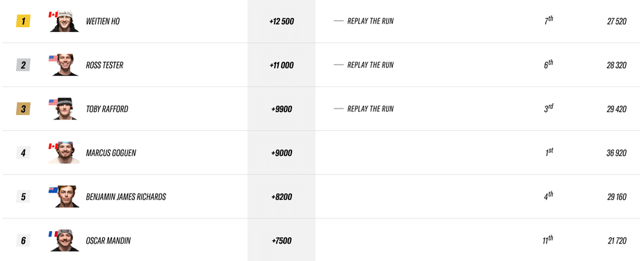Click the rank 4 badge
Screen dimensions: 644x261
23,153
